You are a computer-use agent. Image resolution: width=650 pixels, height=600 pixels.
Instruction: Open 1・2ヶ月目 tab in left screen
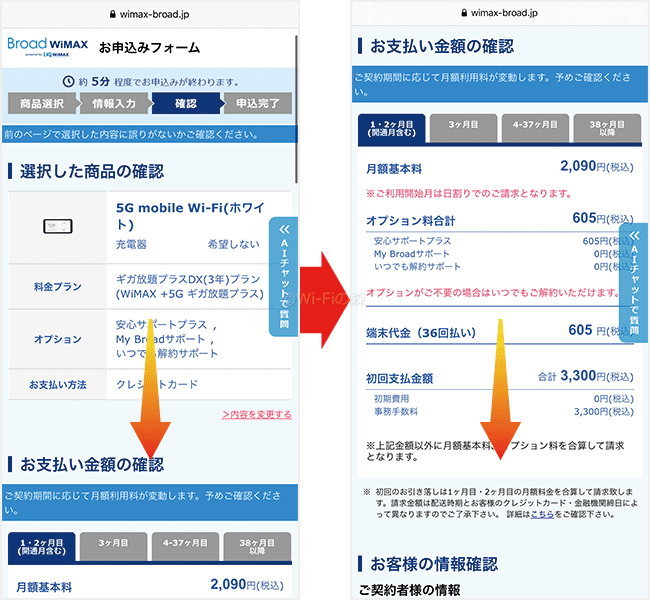coord(42,547)
